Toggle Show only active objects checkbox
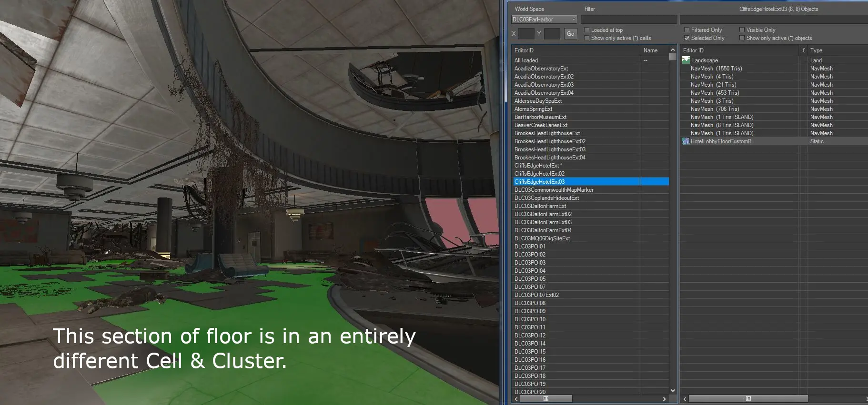The image size is (868, 405). (x=742, y=38)
